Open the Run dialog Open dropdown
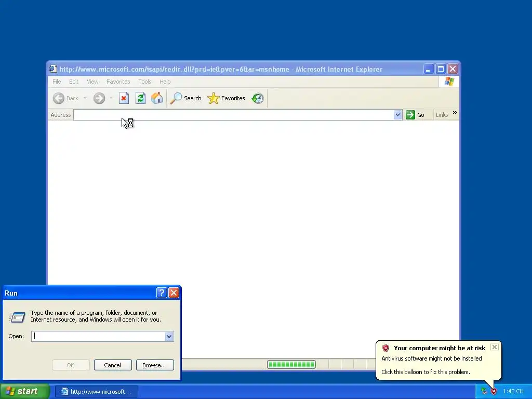532x399 pixels. tap(169, 336)
